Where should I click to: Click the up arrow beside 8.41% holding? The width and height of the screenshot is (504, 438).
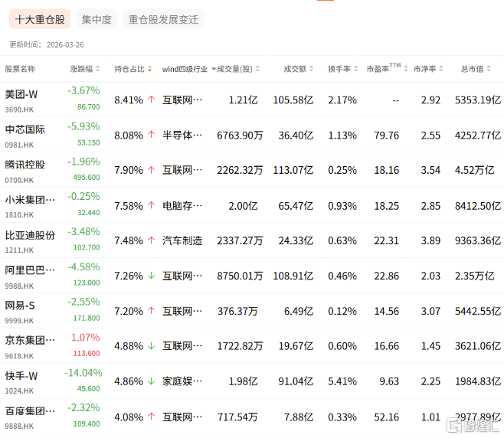click(152, 100)
